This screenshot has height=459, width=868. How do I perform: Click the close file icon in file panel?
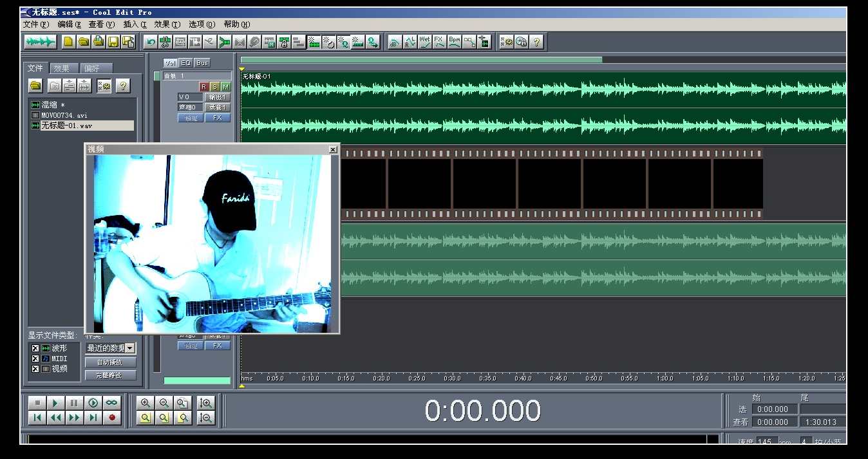(55, 86)
